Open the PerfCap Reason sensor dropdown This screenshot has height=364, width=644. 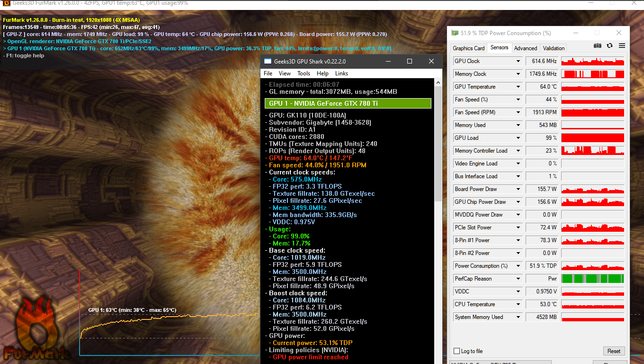pos(518,279)
